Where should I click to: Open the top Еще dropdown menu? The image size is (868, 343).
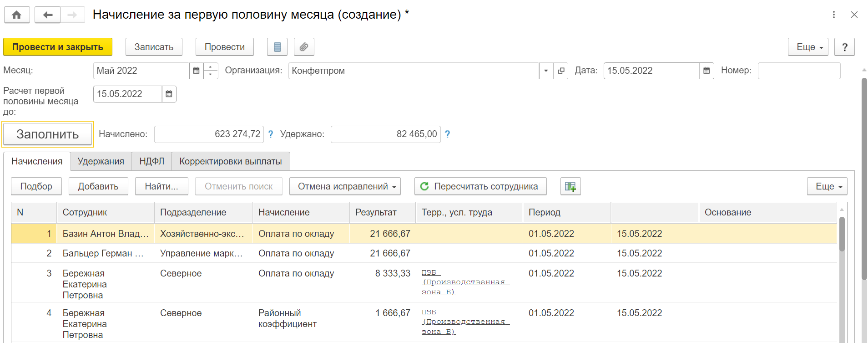tap(808, 47)
